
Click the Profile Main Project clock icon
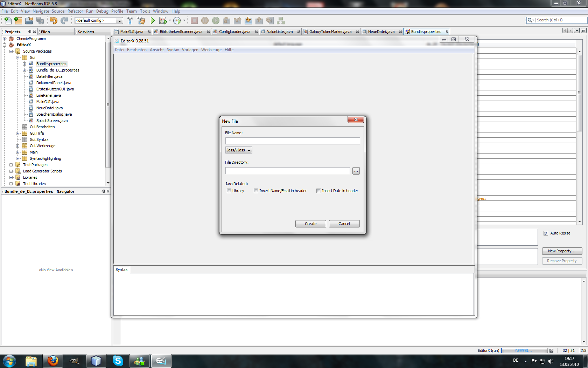coord(177,21)
